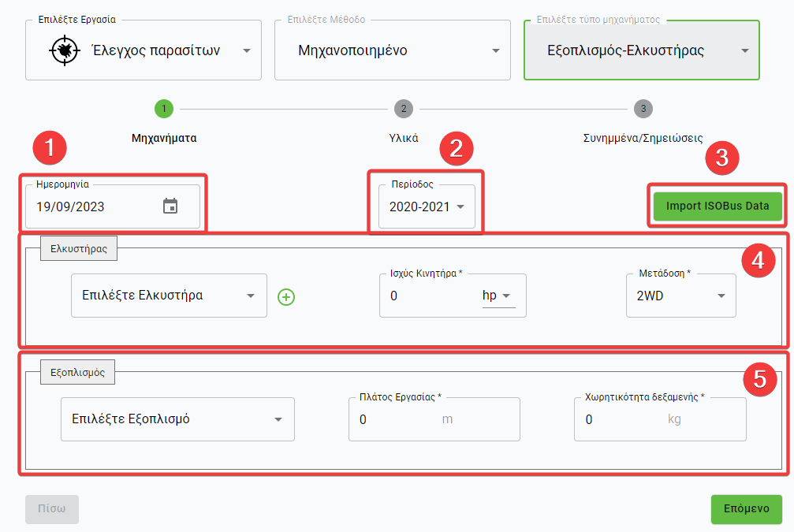Open the Επιλέξτε Εργασία dropdown

click(144, 50)
